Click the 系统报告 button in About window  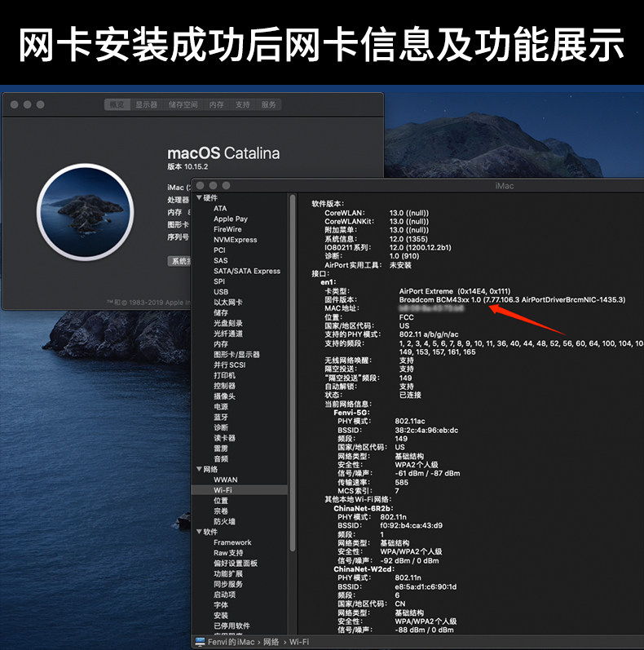tap(179, 261)
